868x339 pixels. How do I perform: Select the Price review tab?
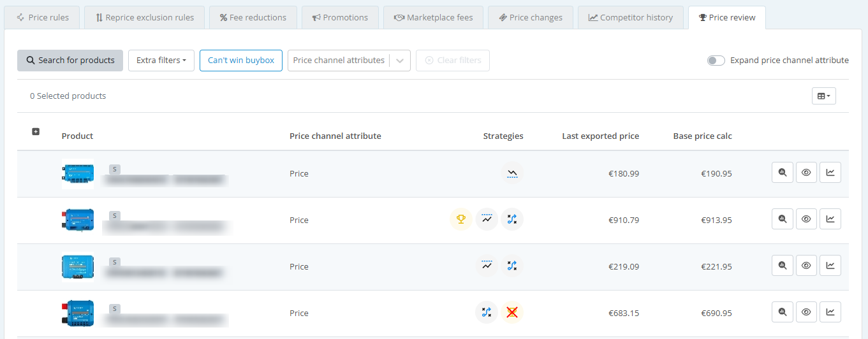tap(727, 18)
